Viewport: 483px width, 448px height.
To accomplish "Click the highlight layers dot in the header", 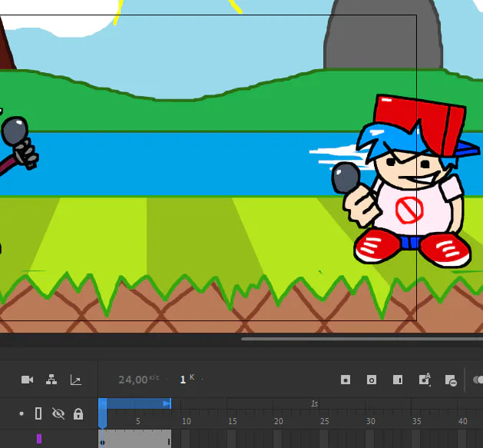I will coord(22,413).
